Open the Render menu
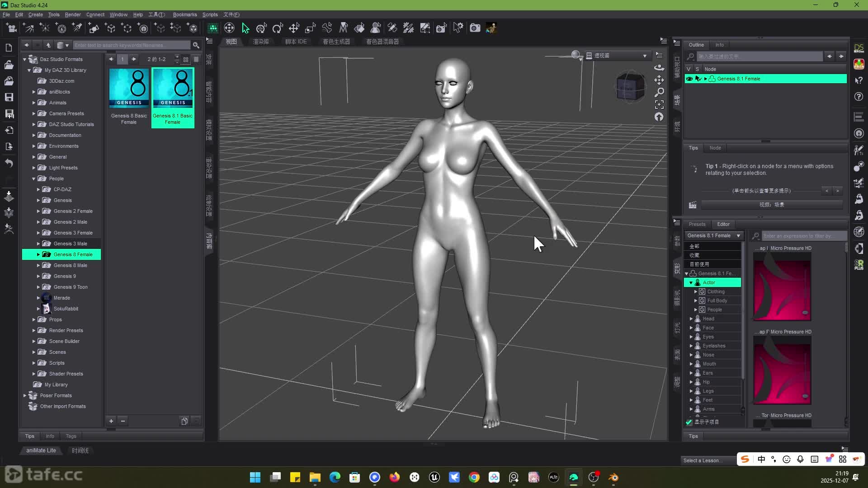This screenshot has height=488, width=868. (72, 14)
